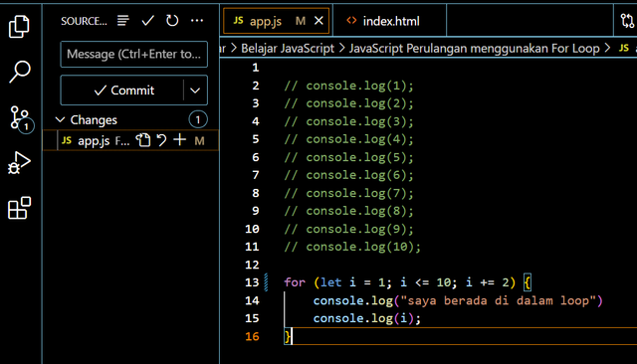Click the Open Changes icon in editor toolbar
This screenshot has height=364, width=637.
pos(627,21)
